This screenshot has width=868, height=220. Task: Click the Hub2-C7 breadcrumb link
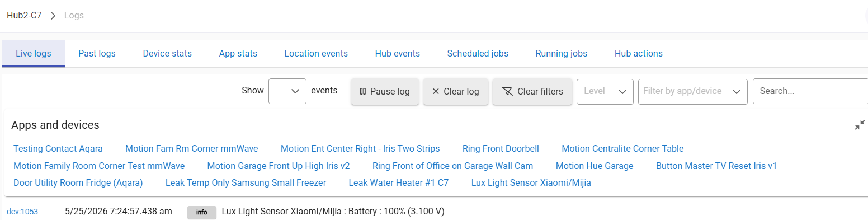click(x=24, y=16)
